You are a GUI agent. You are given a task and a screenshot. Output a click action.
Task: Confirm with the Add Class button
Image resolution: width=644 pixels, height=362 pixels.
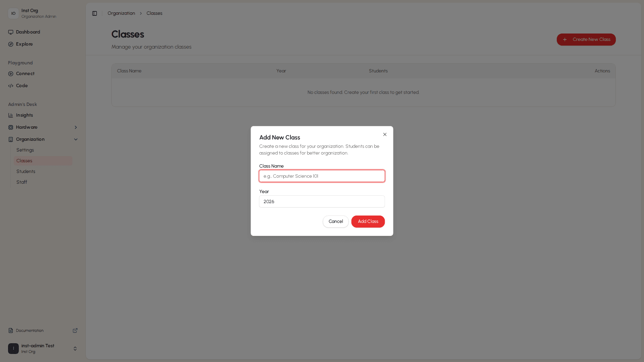point(368,222)
